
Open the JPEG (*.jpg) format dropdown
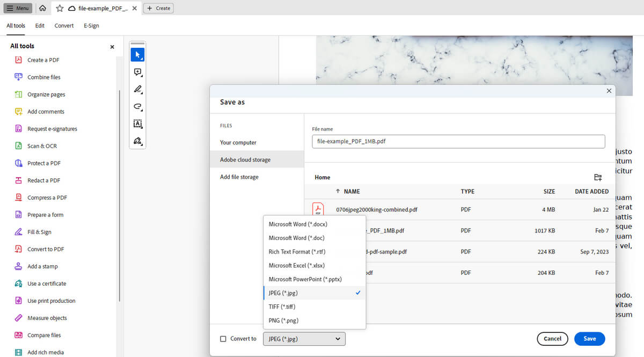pyautogui.click(x=304, y=339)
